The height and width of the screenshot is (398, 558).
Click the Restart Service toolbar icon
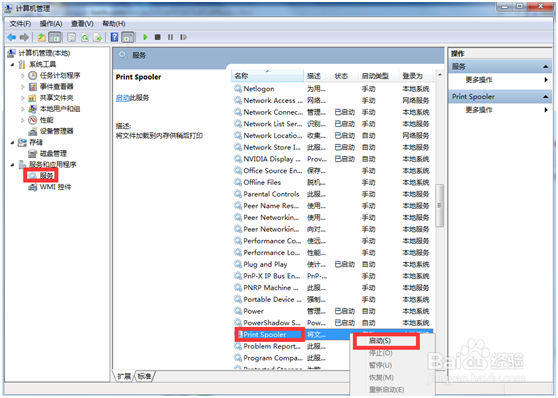coord(183,37)
